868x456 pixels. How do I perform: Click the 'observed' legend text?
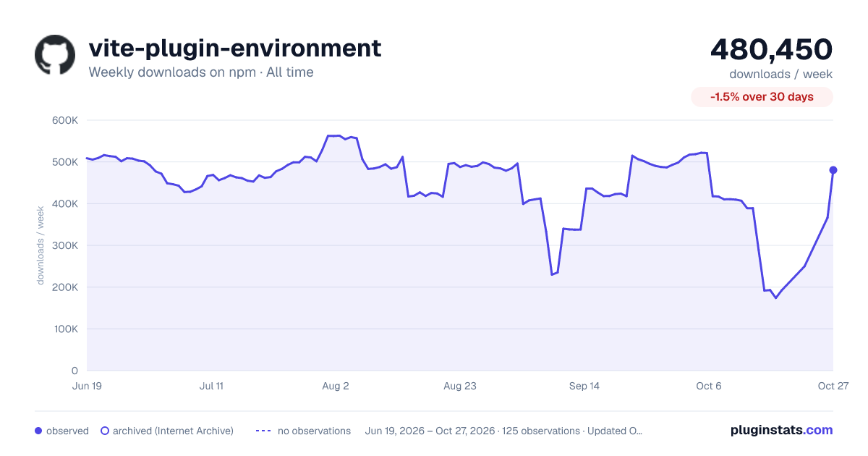(67, 431)
